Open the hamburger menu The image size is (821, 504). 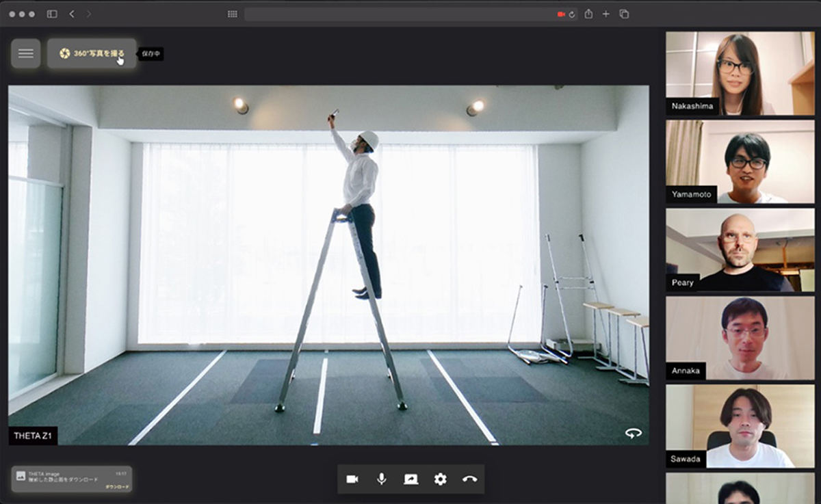click(25, 53)
